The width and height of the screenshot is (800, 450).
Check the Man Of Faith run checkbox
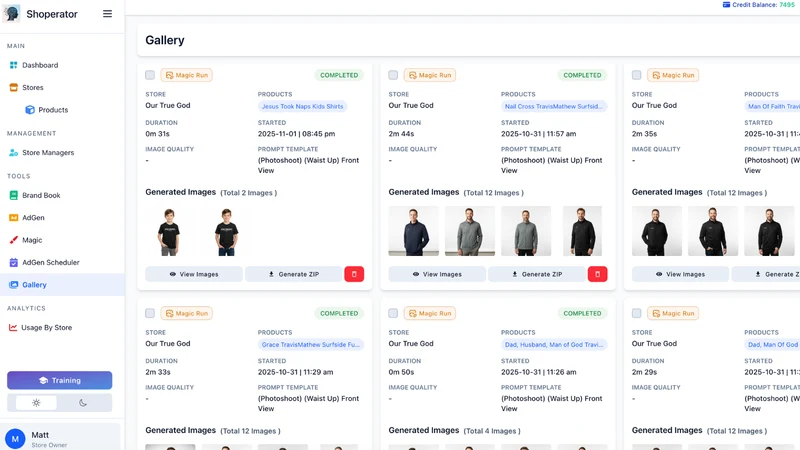click(x=636, y=75)
